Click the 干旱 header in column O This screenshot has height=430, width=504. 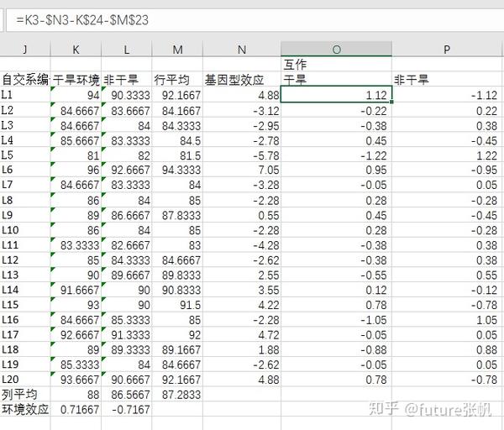tap(336, 80)
